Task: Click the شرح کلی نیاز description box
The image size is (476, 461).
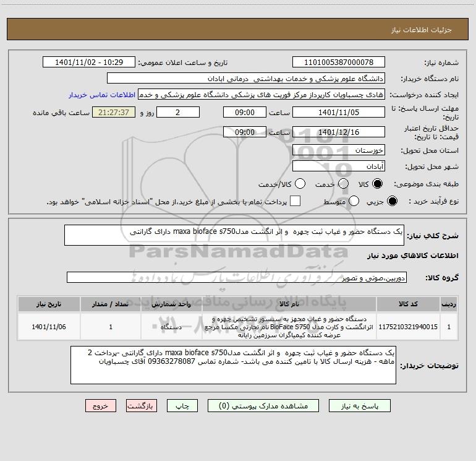Action: pos(234,235)
